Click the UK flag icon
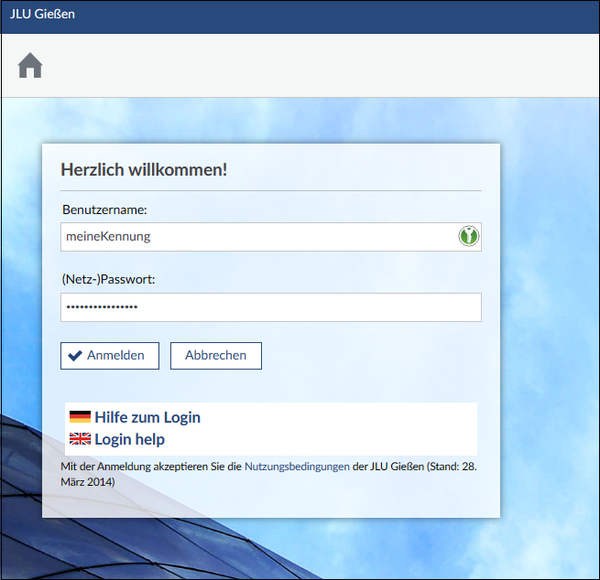 click(x=80, y=439)
